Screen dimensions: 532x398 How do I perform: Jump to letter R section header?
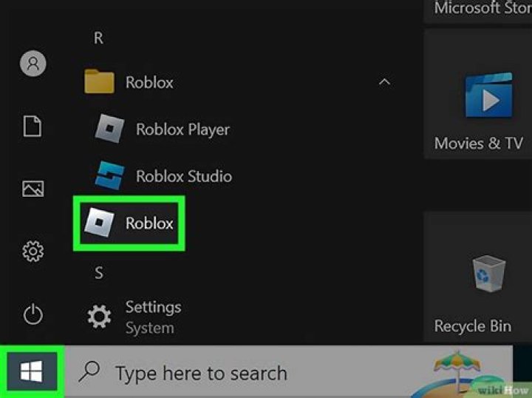tap(98, 38)
